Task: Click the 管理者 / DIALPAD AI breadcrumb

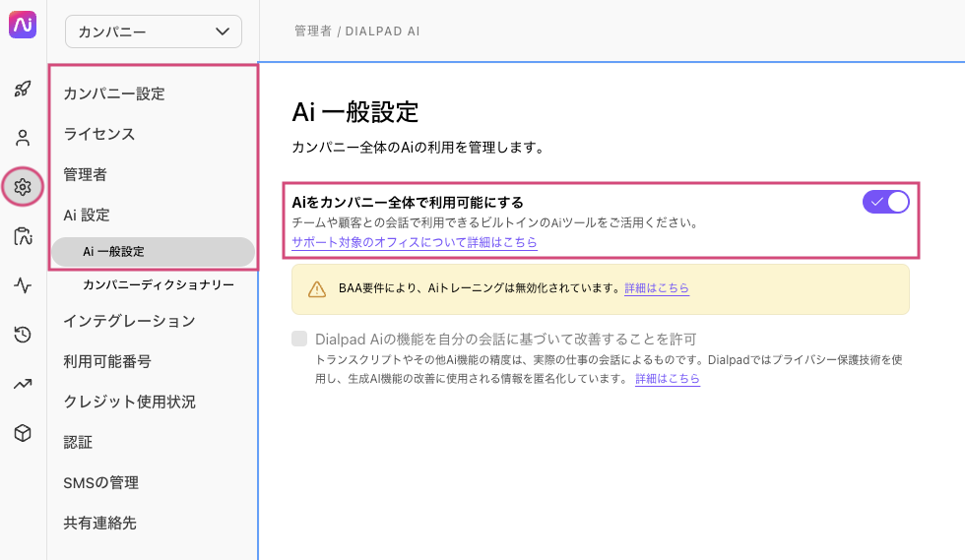Action: tap(356, 31)
